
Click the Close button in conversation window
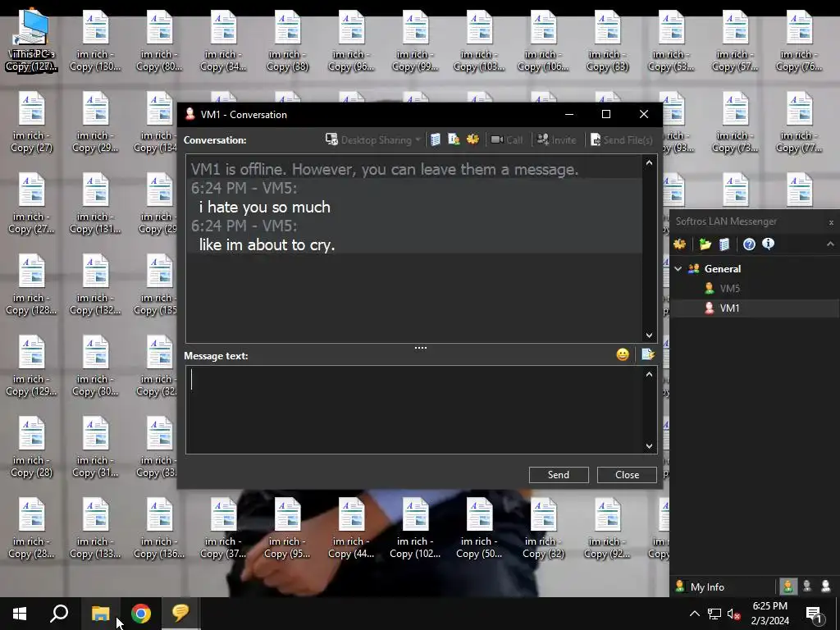(627, 475)
